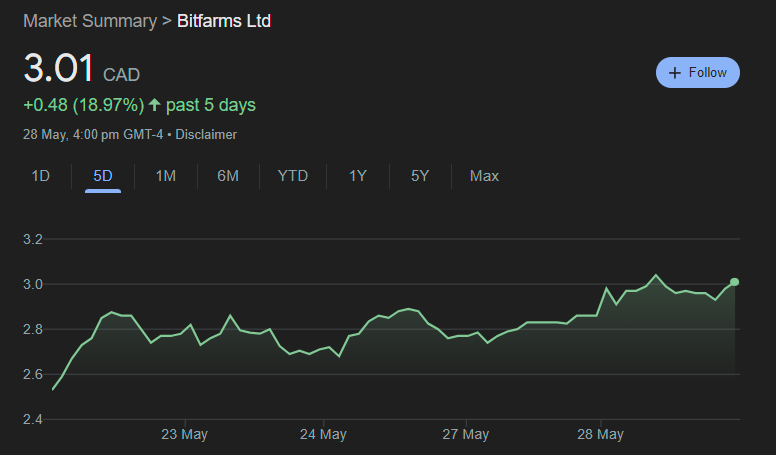Select the 5D chart range tab
Image resolution: width=776 pixels, height=455 pixels.
click(x=103, y=176)
